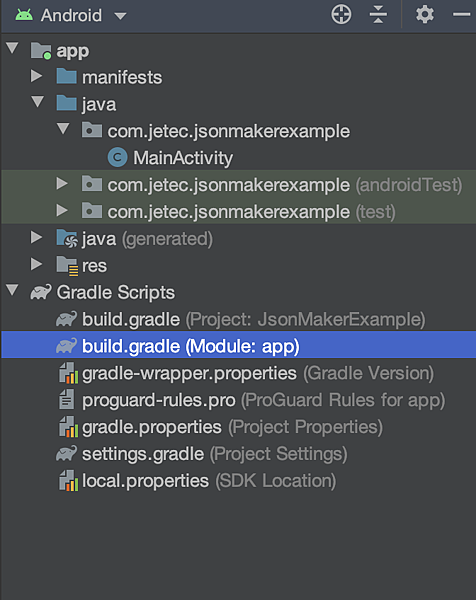Expand the manifests folder

click(36, 76)
